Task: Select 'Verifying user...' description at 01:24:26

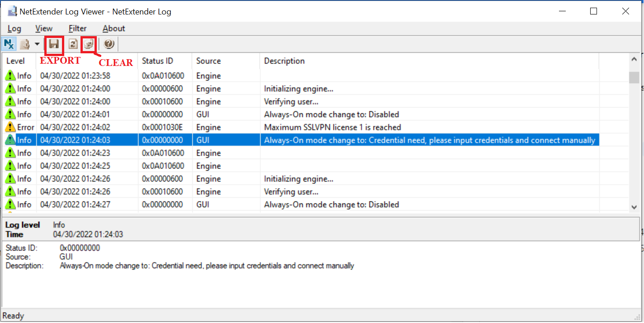Action: tap(291, 192)
